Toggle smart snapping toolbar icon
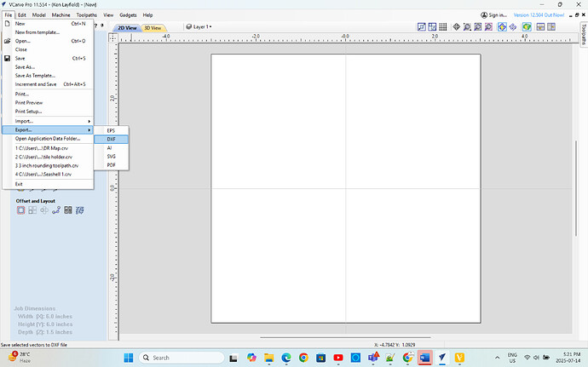 [x=432, y=27]
